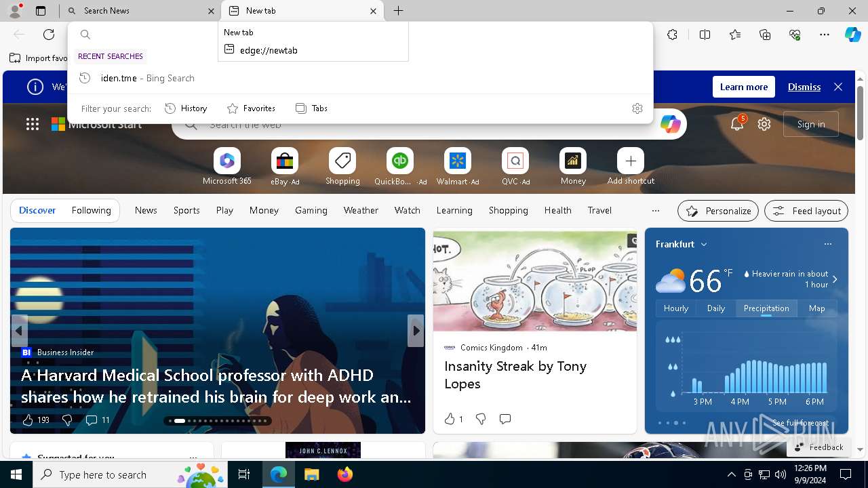The height and width of the screenshot is (488, 868).
Task: Open the Split screen icon
Action: 705,35
